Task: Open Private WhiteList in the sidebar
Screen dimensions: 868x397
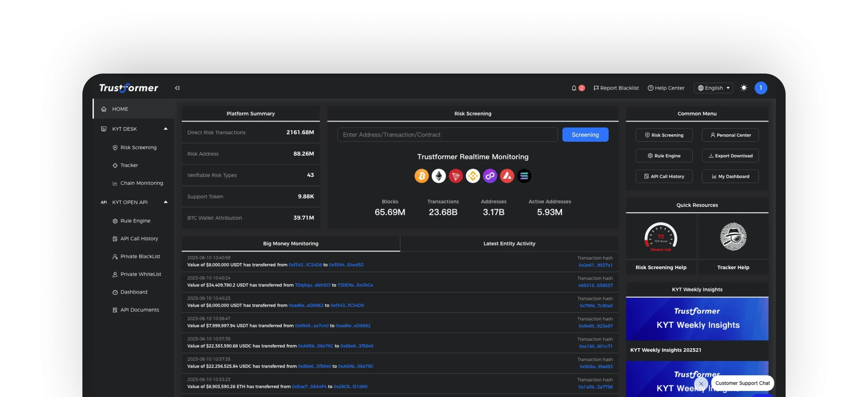Action: click(137, 274)
